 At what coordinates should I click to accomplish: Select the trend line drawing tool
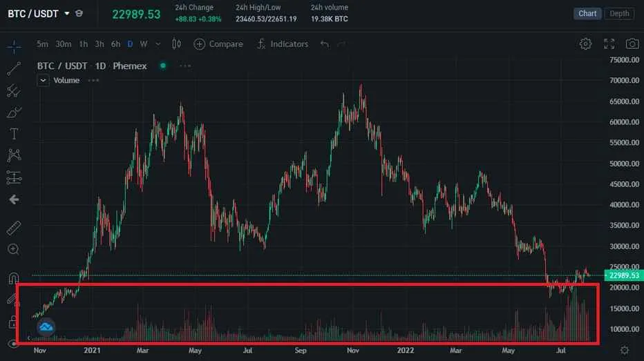[14, 68]
